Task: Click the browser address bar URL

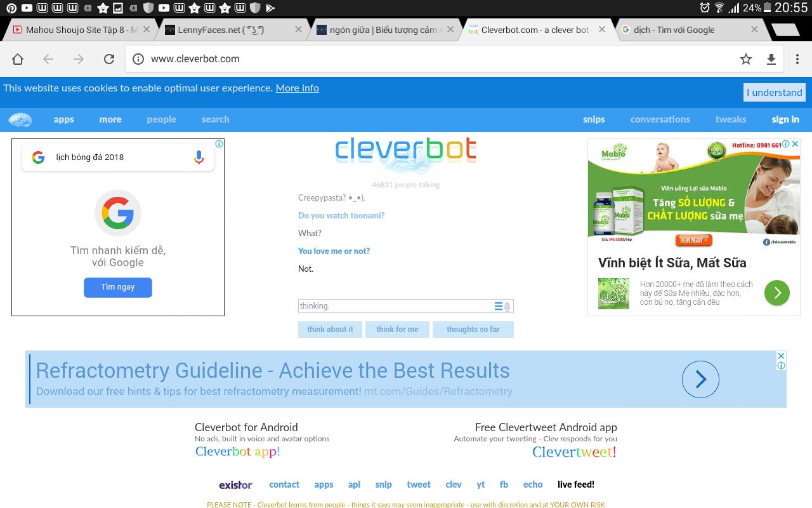Action: pos(195,59)
